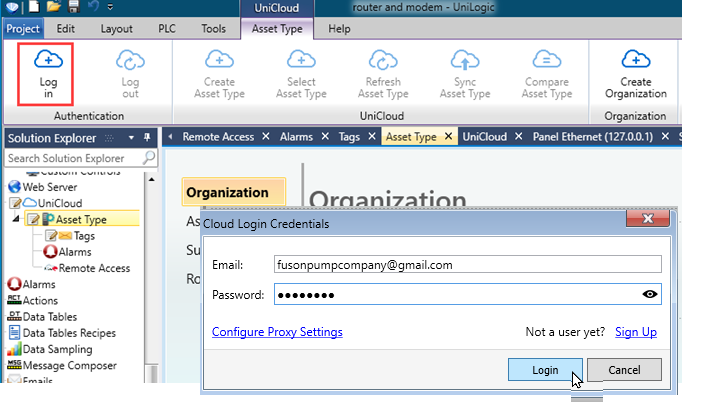Image resolution: width=703 pixels, height=402 pixels.
Task: Switch to UniCloud document tab
Action: (x=485, y=137)
